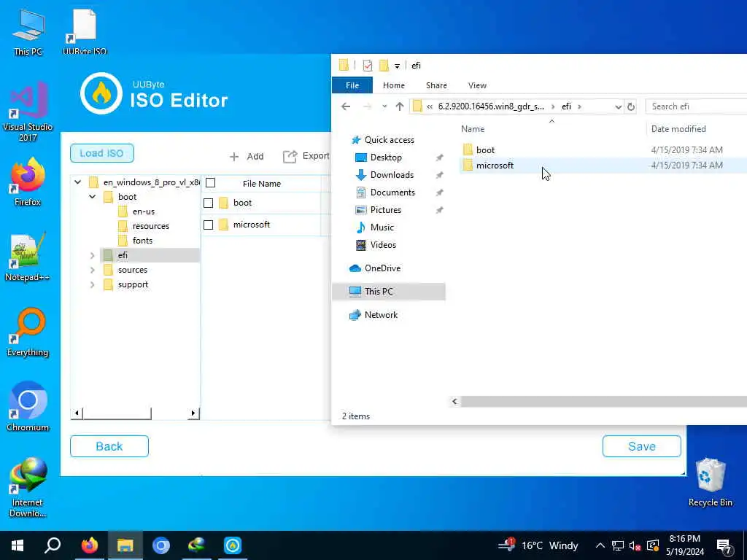
Task: Click the Add plus icon in ISO Editor
Action: point(234,157)
